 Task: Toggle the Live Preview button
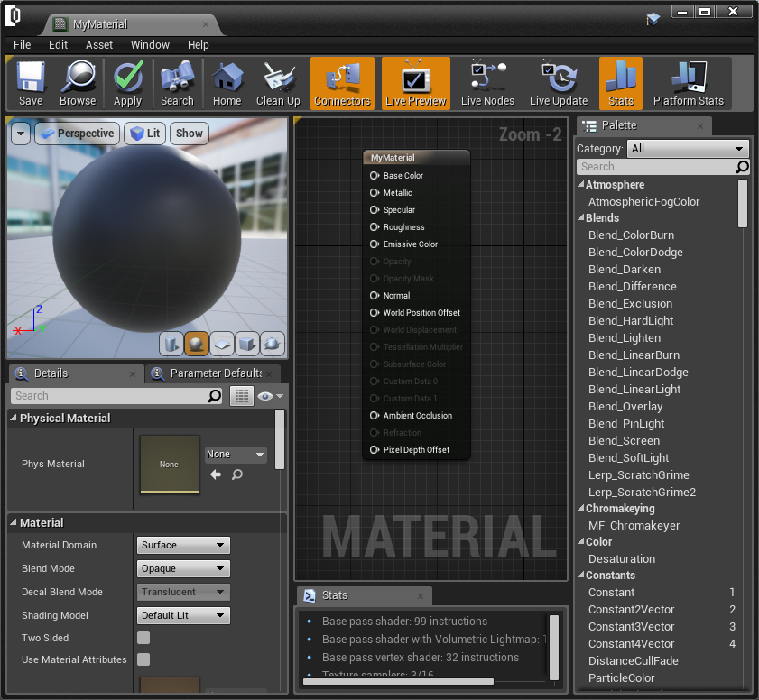pyautogui.click(x=415, y=83)
